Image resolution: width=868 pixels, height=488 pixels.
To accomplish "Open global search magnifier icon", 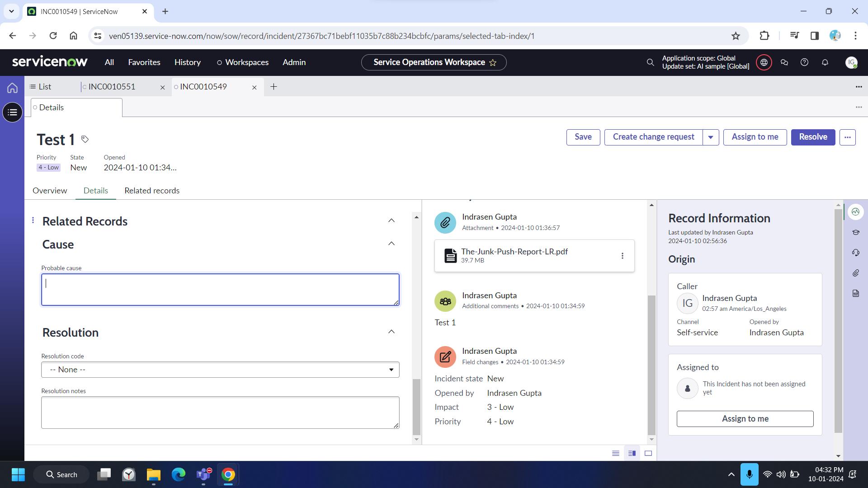I will pyautogui.click(x=650, y=62).
